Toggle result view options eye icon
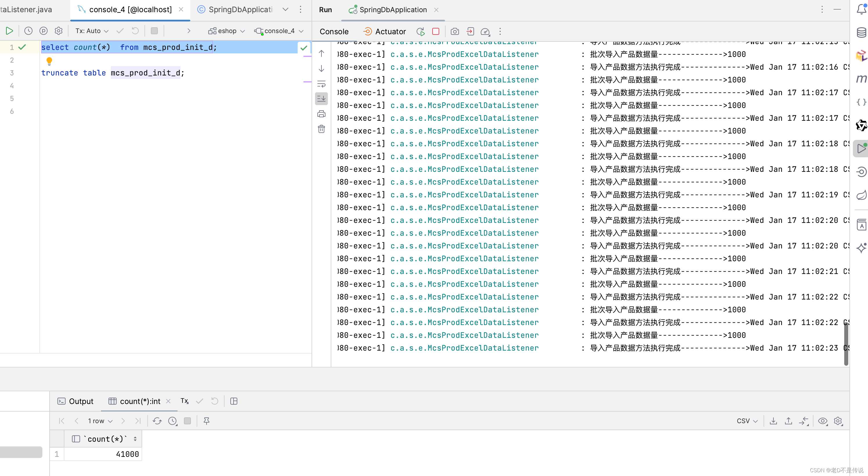The height and width of the screenshot is (476, 868). (822, 421)
